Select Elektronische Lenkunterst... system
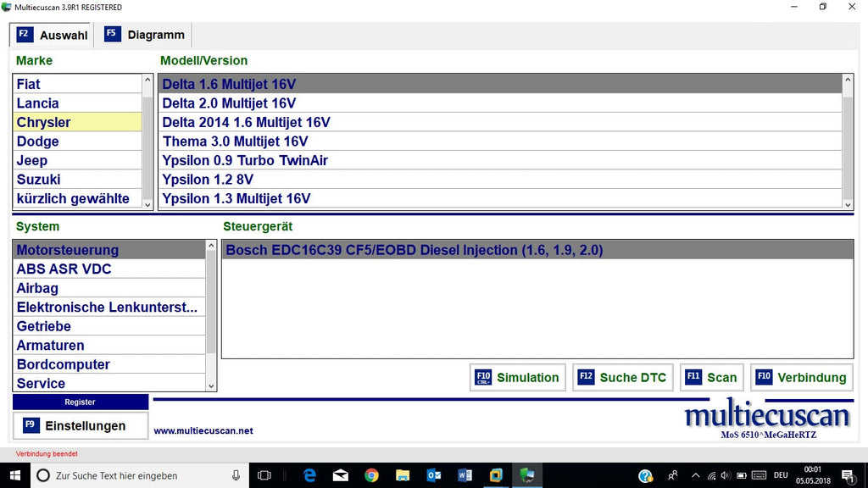 (109, 307)
